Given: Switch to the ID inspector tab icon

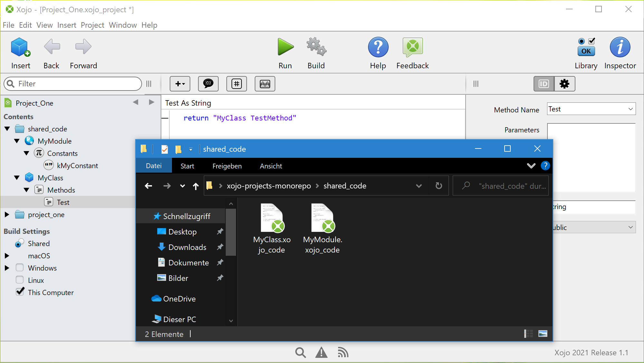Looking at the screenshot, I should [x=544, y=84].
